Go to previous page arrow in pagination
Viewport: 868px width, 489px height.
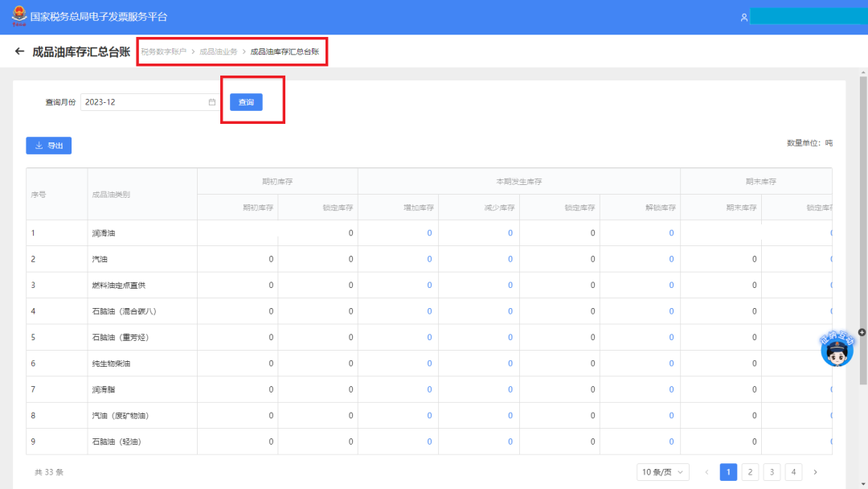707,472
